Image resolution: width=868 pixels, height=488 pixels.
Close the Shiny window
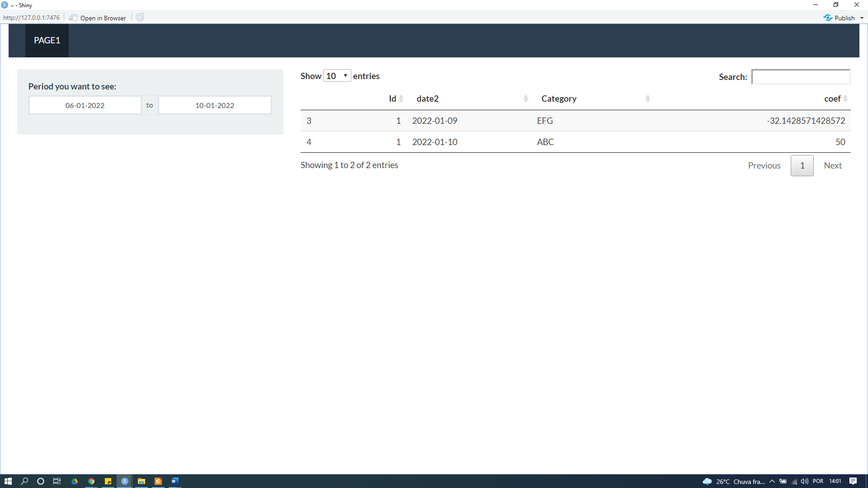click(857, 5)
